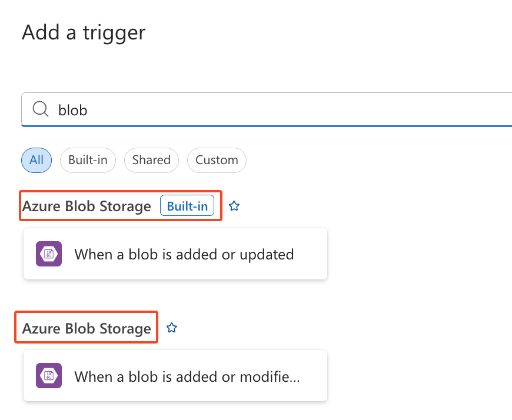Click purple blob icon of added or modified trigger
Screen dimensions: 512x420
pyautogui.click(x=49, y=376)
